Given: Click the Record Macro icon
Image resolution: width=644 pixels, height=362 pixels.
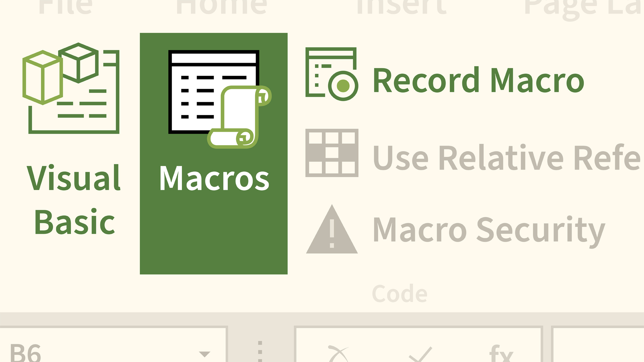Looking at the screenshot, I should pyautogui.click(x=331, y=74).
